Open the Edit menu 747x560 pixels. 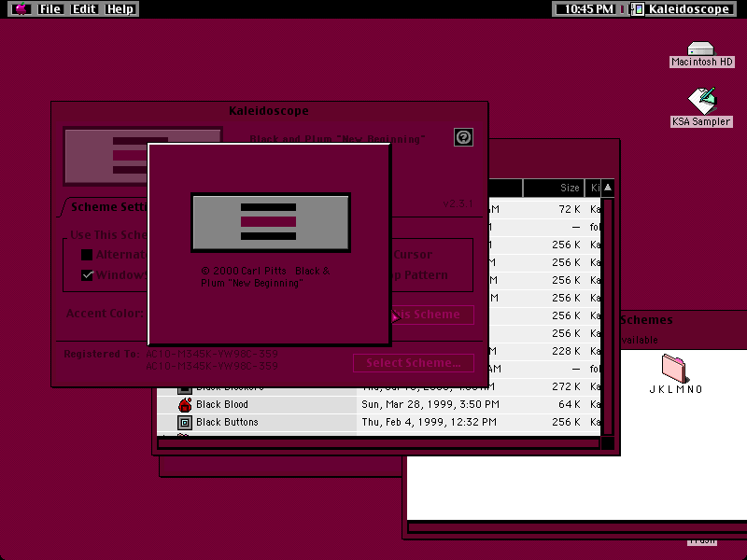[84, 8]
